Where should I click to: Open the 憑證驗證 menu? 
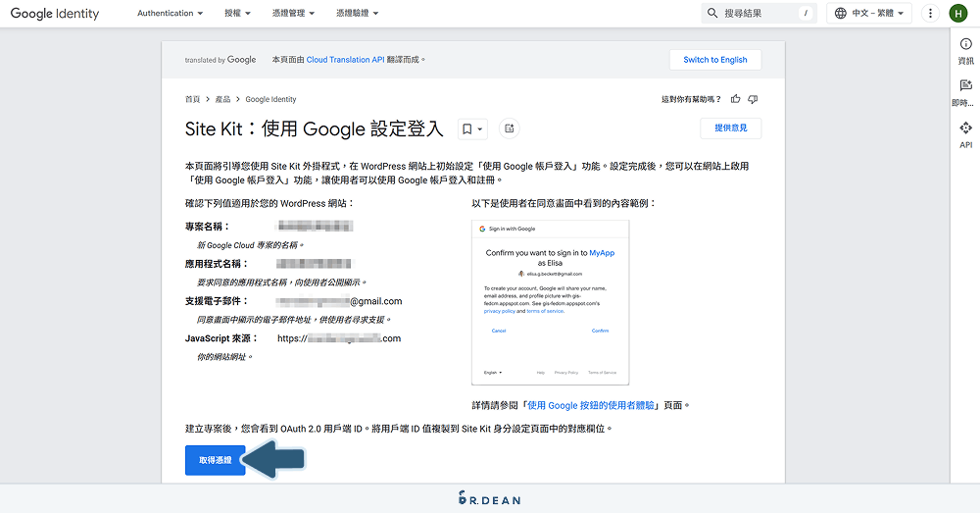357,13
